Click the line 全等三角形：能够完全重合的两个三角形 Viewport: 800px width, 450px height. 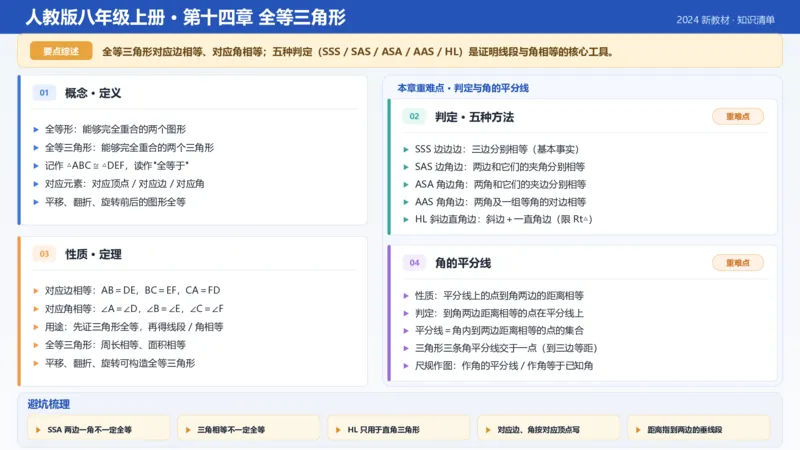point(129,147)
